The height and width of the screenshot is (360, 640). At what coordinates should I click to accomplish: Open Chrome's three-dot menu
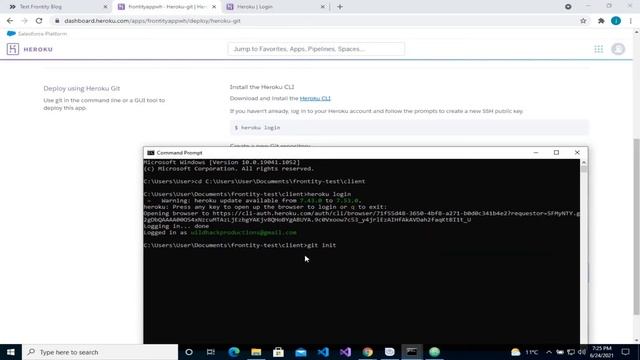point(631,21)
